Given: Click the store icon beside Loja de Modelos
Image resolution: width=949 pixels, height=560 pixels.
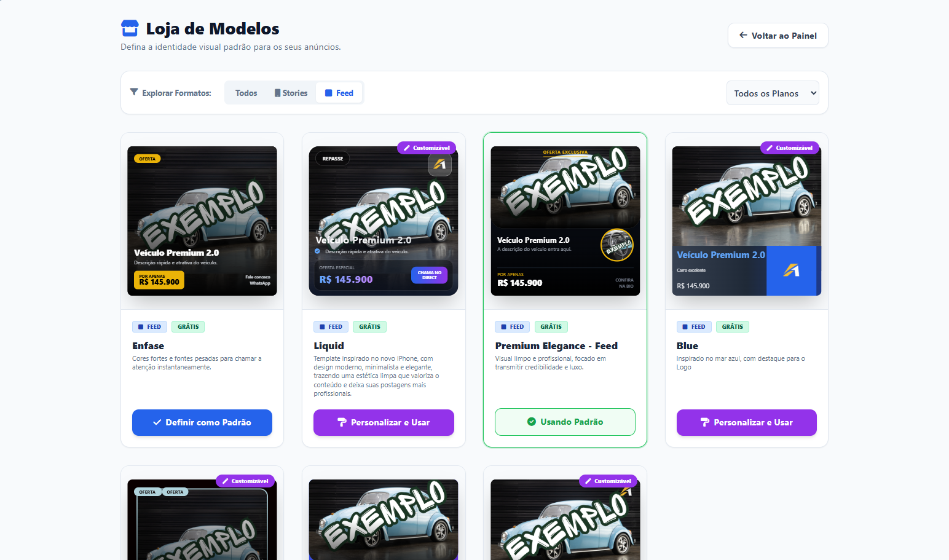Looking at the screenshot, I should pyautogui.click(x=130, y=28).
